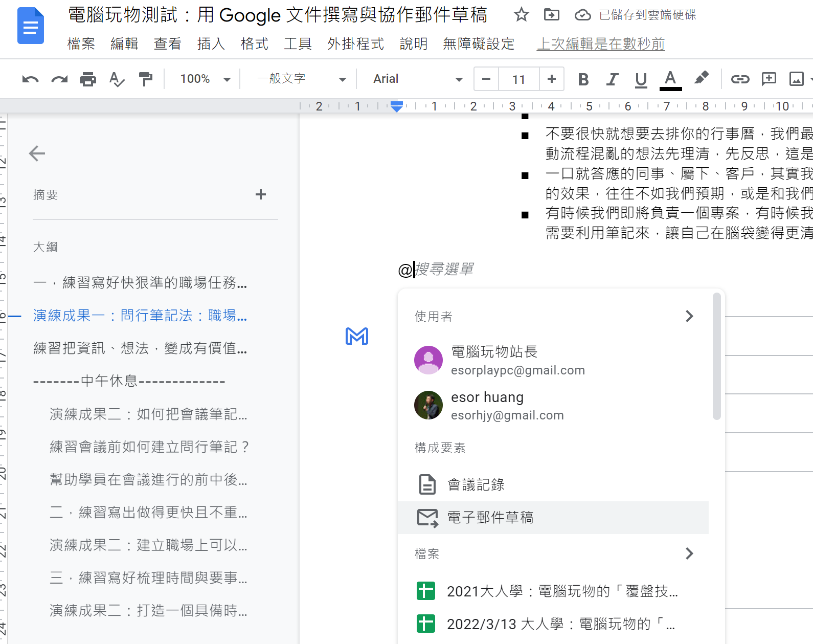Image resolution: width=813 pixels, height=644 pixels.
Task: Toggle underline formatting
Action: coord(641,79)
